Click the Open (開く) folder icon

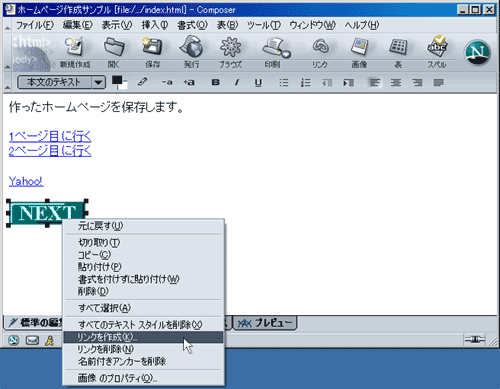(x=114, y=47)
